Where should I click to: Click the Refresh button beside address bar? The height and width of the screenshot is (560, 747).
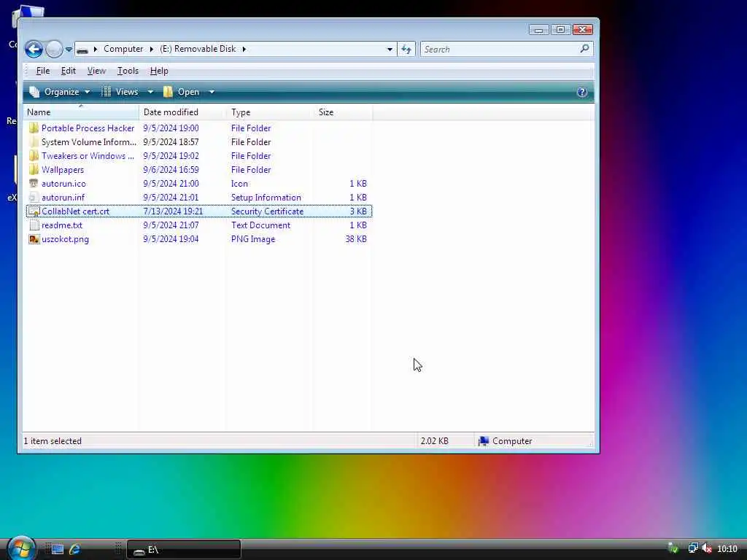[x=406, y=49]
